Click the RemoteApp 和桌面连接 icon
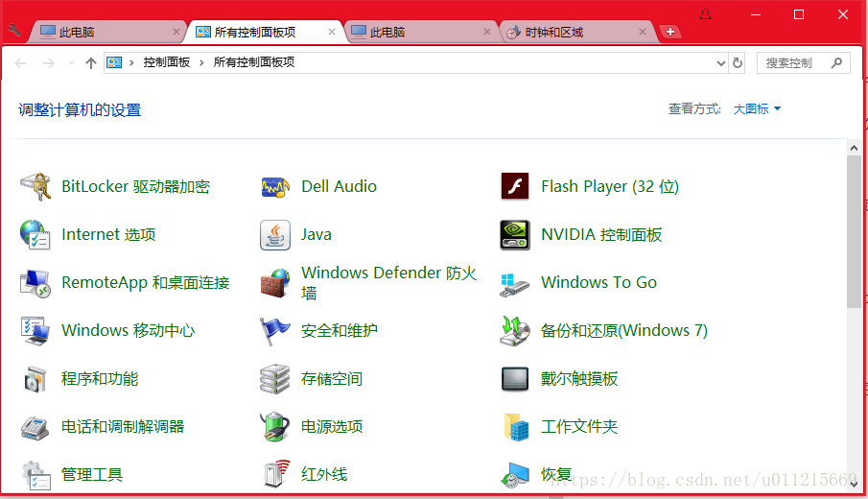This screenshot has width=868, height=499. 35,283
